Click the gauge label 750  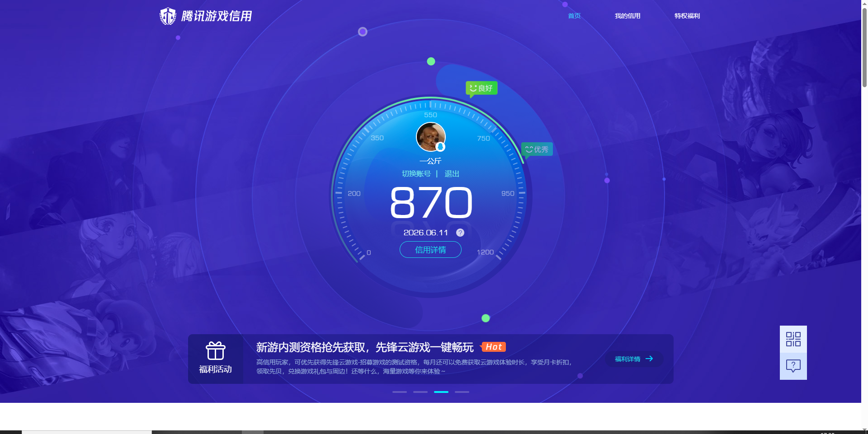[483, 139]
